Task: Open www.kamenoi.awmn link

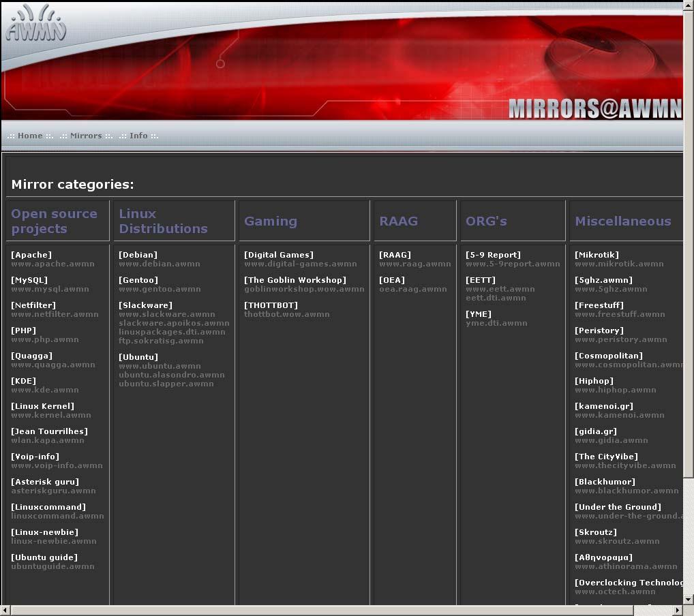Action: pos(619,415)
